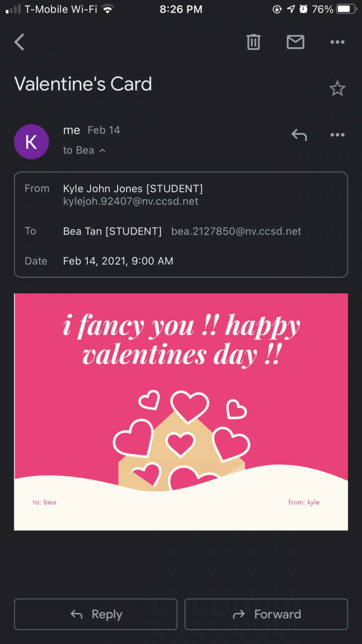Tap the back arrow icon
The width and height of the screenshot is (362, 644).
(x=20, y=42)
